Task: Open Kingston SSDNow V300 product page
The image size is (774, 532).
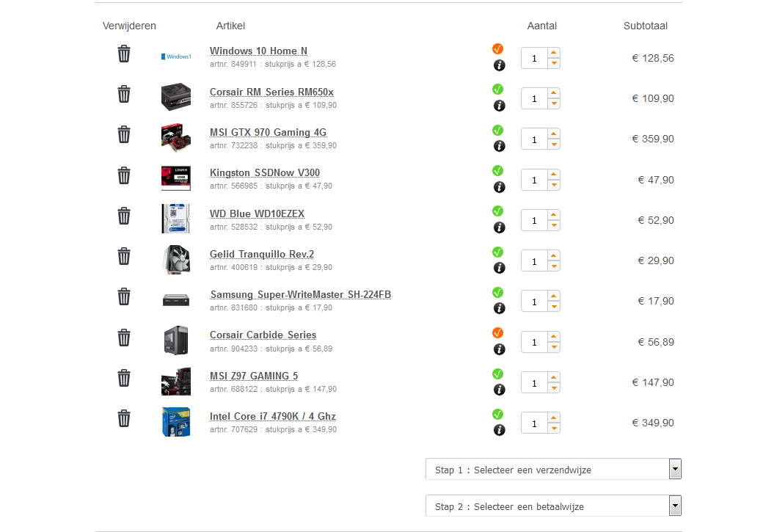Action: point(265,172)
